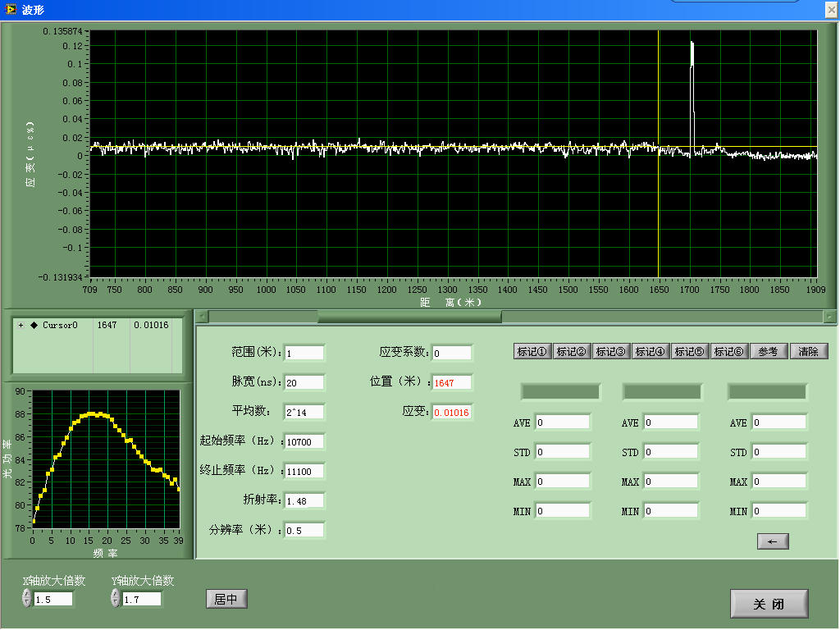
Task: Click the MIN field in the right column
Action: click(779, 510)
